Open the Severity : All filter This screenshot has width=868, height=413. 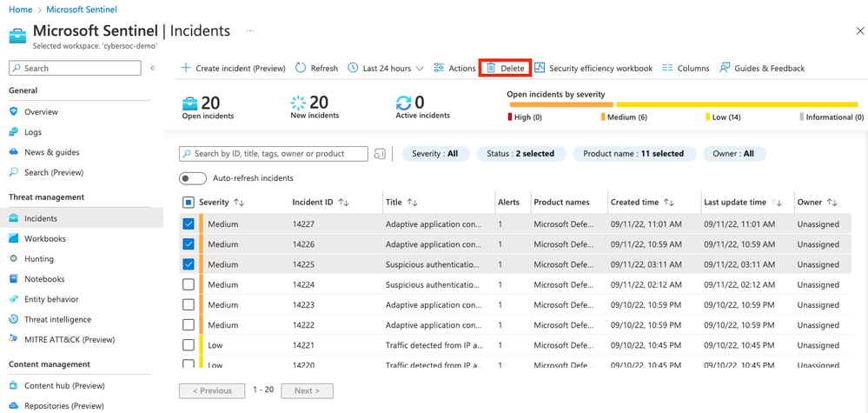coord(435,154)
